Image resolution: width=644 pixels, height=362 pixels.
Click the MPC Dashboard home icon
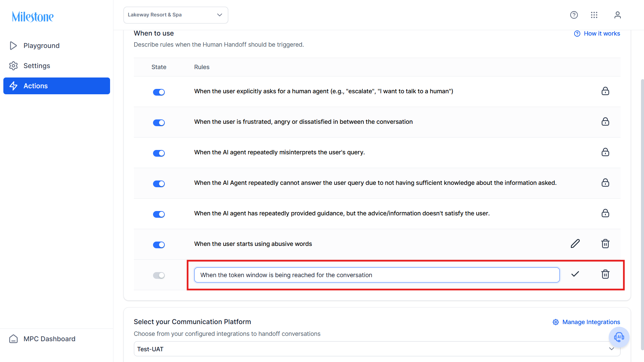(13, 339)
